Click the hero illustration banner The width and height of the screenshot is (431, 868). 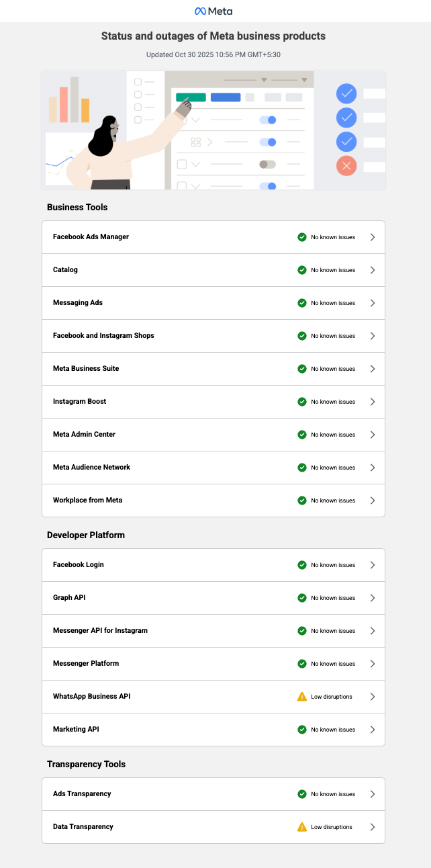[x=213, y=130]
